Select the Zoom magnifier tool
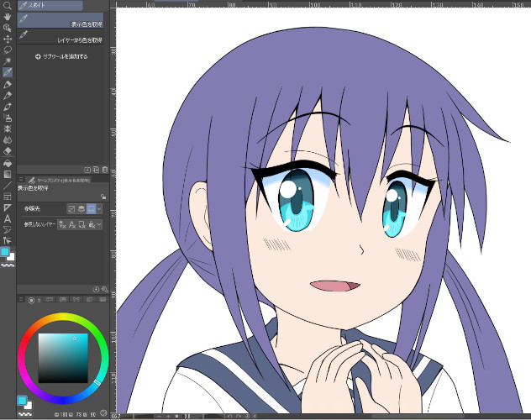The height and width of the screenshot is (420, 531). 7,6
